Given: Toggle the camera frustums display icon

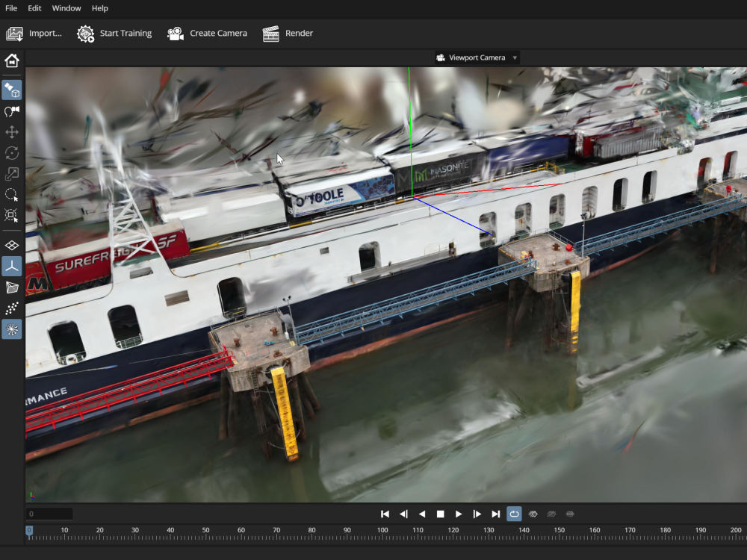Looking at the screenshot, I should 12,287.
